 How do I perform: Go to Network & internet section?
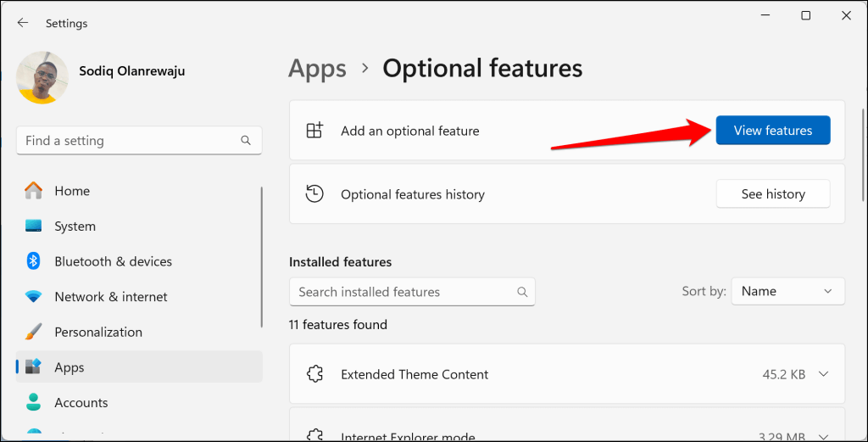(x=110, y=297)
